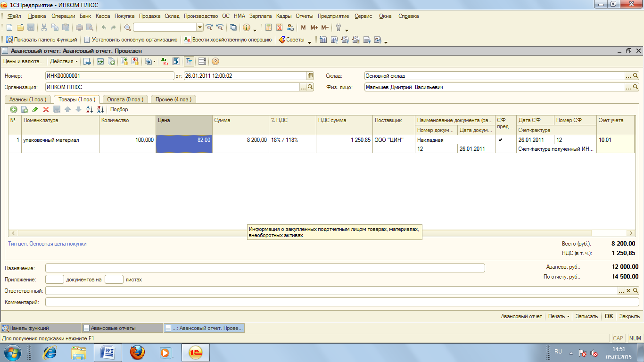Click the Номер input field

point(109,75)
